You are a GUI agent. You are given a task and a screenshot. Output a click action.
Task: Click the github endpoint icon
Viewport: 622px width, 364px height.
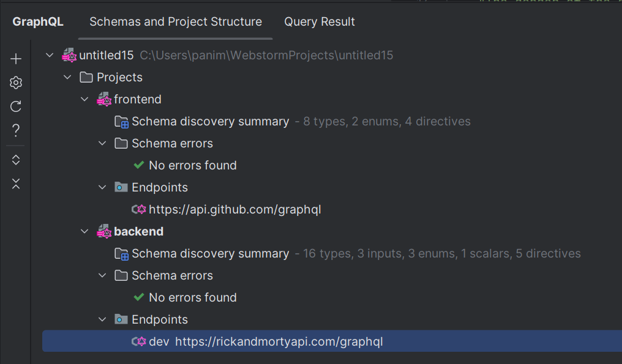(x=139, y=209)
